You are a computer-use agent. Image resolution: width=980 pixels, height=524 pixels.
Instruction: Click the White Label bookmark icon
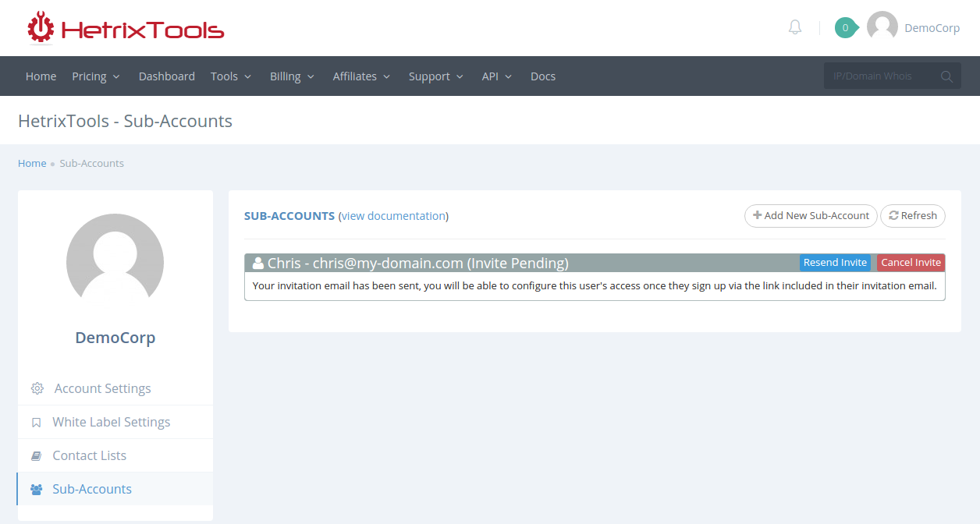click(x=36, y=422)
